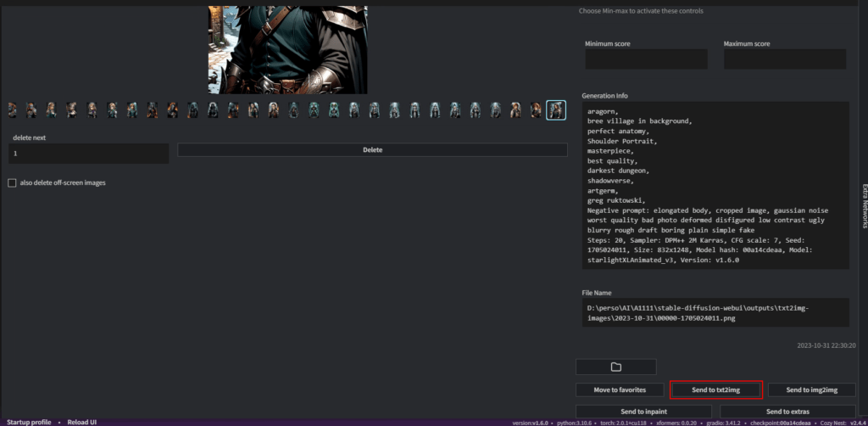Screen dimensions: 868x426
Task: Click the Reload UI link
Action: click(x=82, y=422)
